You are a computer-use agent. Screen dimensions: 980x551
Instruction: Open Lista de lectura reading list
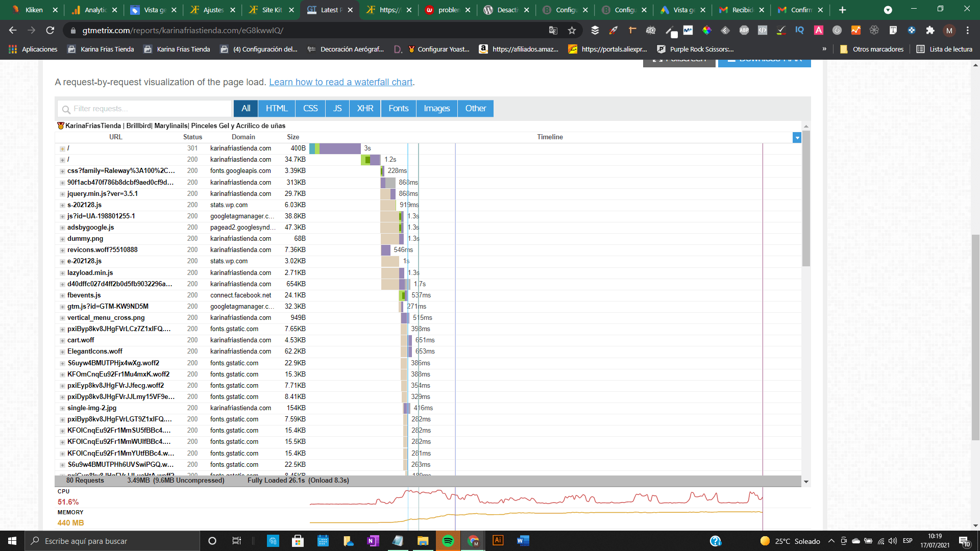[x=944, y=49]
